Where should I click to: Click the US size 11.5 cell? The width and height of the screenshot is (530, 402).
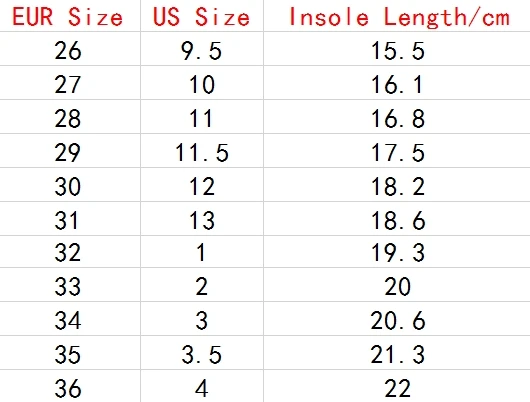click(202, 150)
